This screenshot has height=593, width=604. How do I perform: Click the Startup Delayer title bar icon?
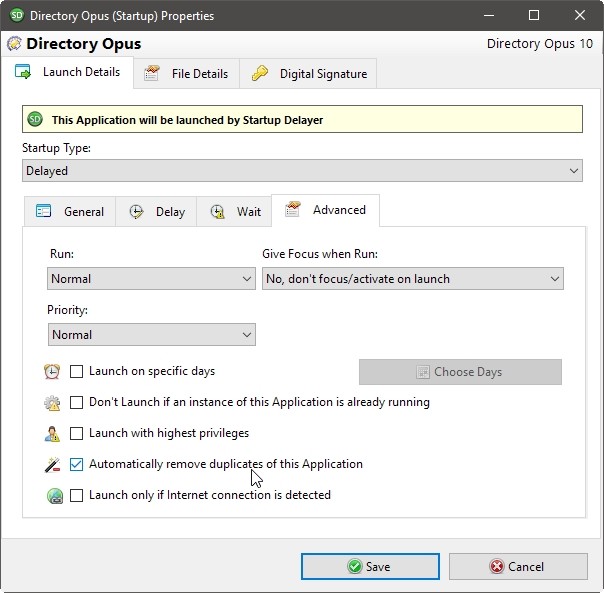coord(17,15)
